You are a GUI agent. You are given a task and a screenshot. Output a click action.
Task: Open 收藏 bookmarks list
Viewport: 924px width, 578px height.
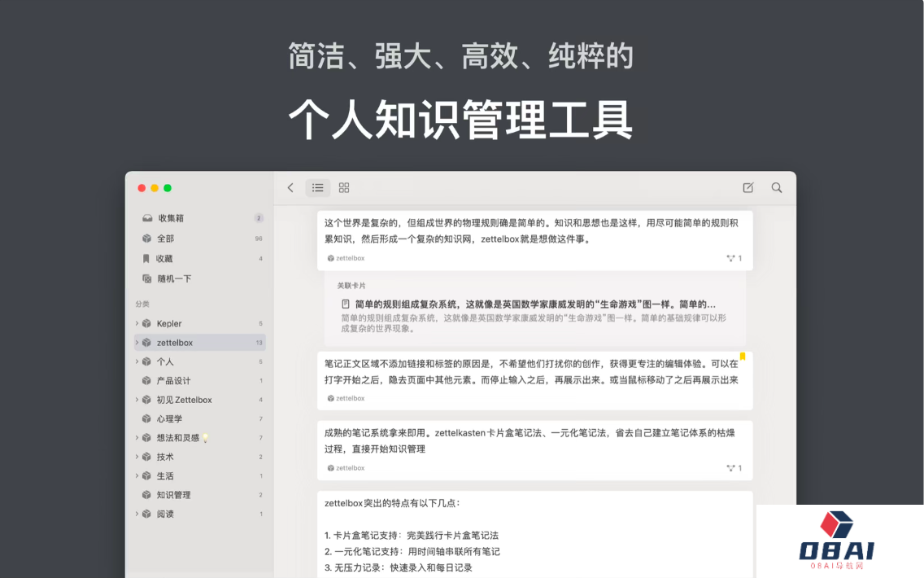coord(164,259)
